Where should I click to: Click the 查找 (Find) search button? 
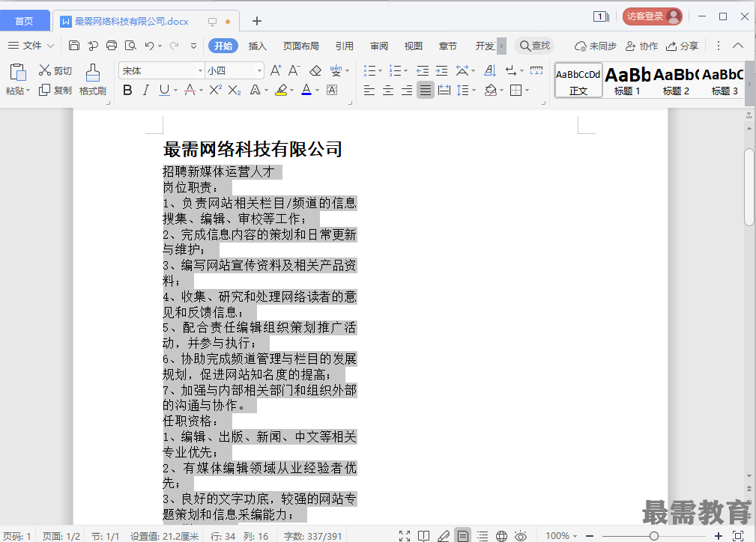coord(535,46)
